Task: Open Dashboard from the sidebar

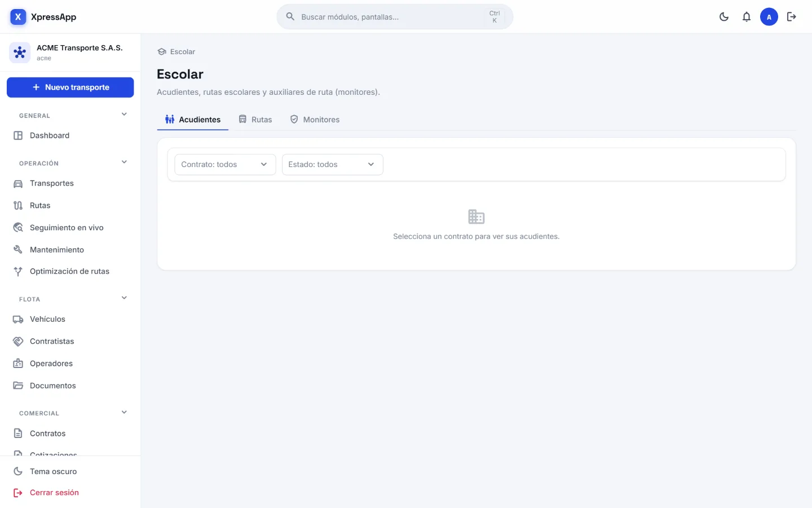Action: tap(70, 135)
